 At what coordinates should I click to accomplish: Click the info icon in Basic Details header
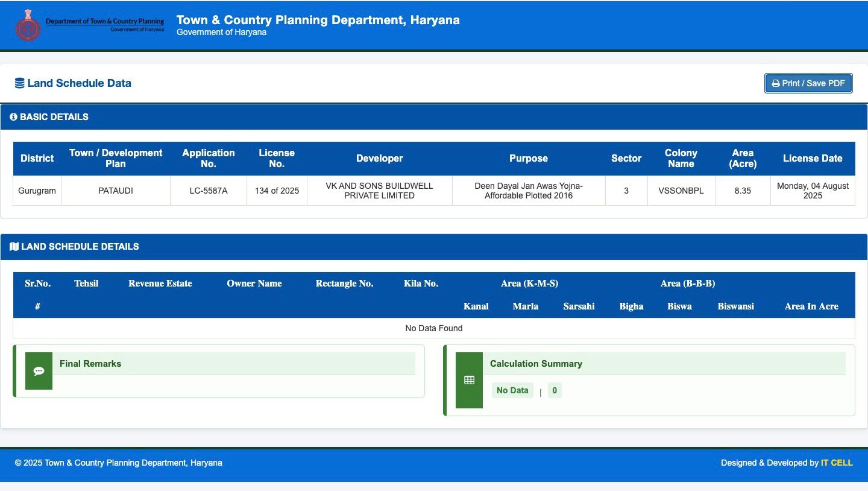coord(13,117)
